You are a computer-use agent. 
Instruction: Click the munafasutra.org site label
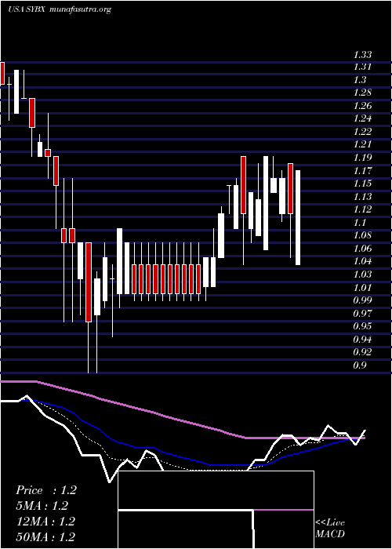pyautogui.click(x=80, y=9)
